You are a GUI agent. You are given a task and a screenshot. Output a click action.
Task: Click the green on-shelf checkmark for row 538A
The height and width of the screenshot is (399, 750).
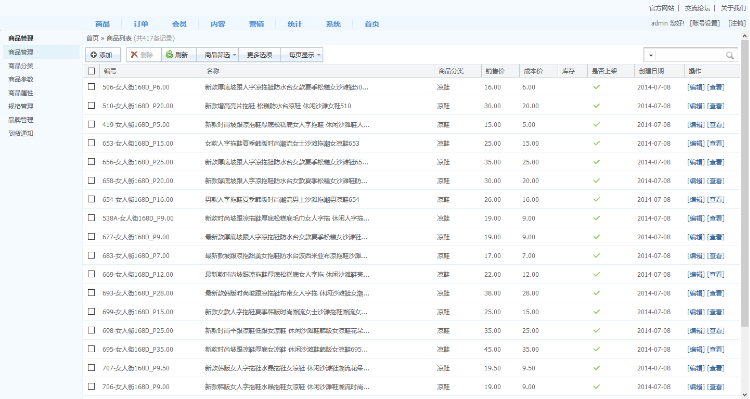point(596,218)
